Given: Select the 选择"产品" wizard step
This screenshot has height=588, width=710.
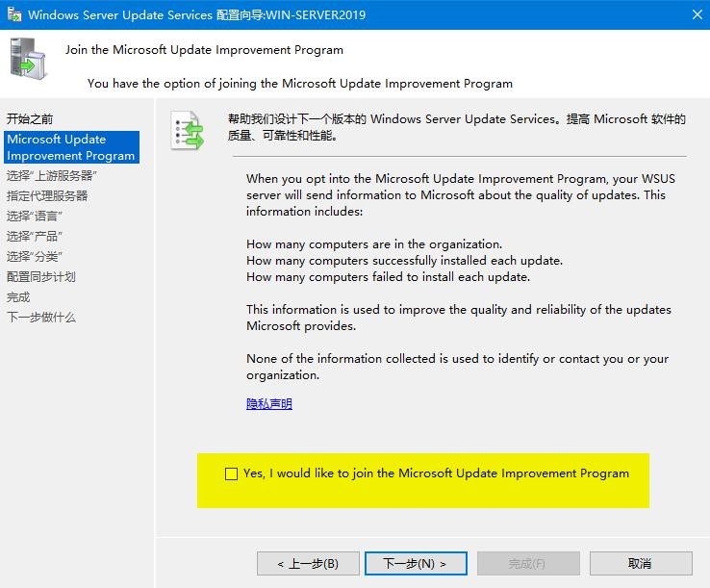Looking at the screenshot, I should pyautogui.click(x=35, y=236).
